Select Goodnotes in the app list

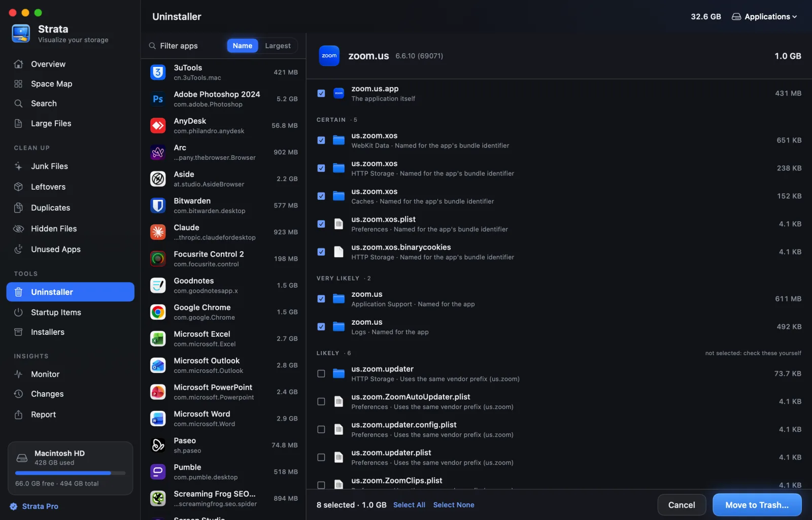coord(223,285)
